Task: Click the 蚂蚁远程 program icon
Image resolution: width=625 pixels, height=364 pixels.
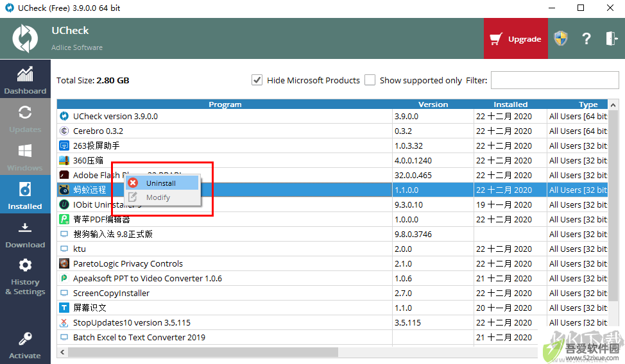Action: point(64,190)
